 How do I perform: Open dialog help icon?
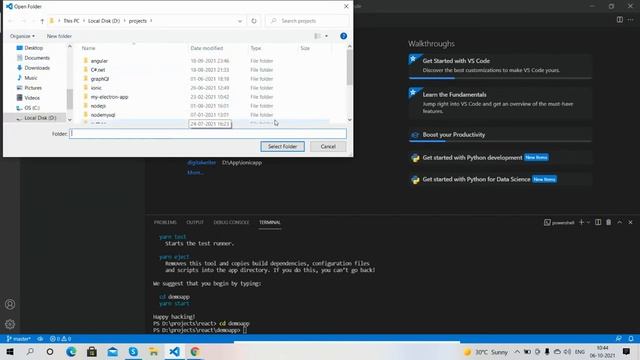(344, 36)
